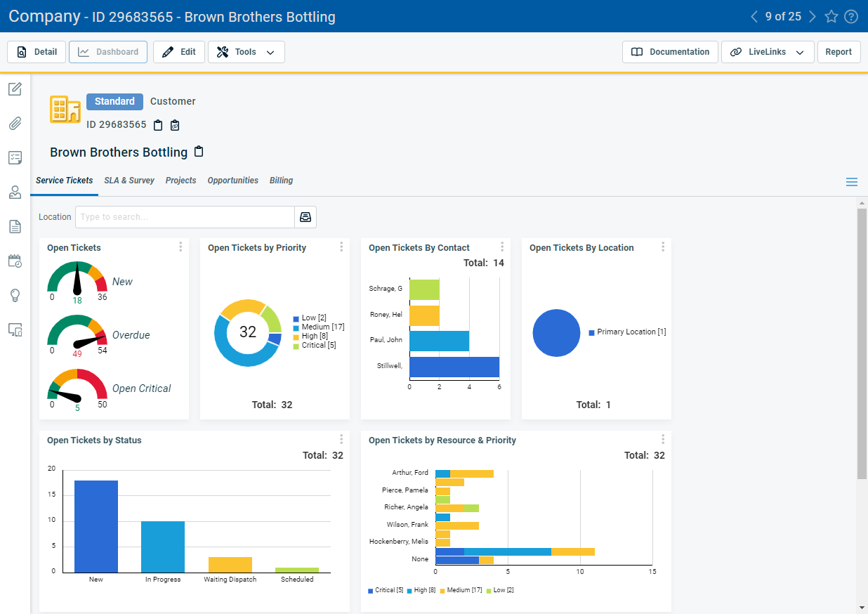Open the Billing tab
The width and height of the screenshot is (868, 614).
281,181
